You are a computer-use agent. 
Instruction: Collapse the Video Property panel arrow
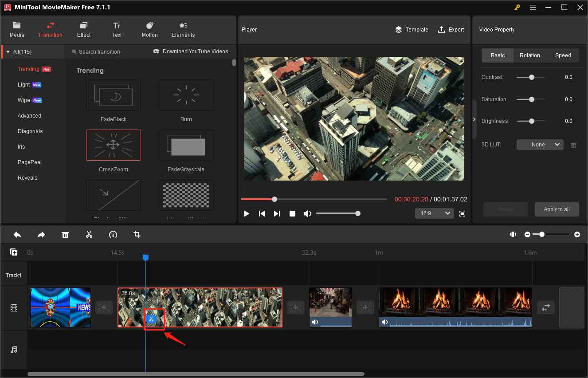[474, 120]
